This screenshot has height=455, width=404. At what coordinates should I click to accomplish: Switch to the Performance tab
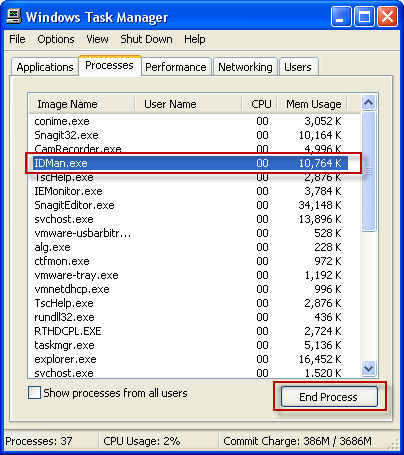pos(176,67)
